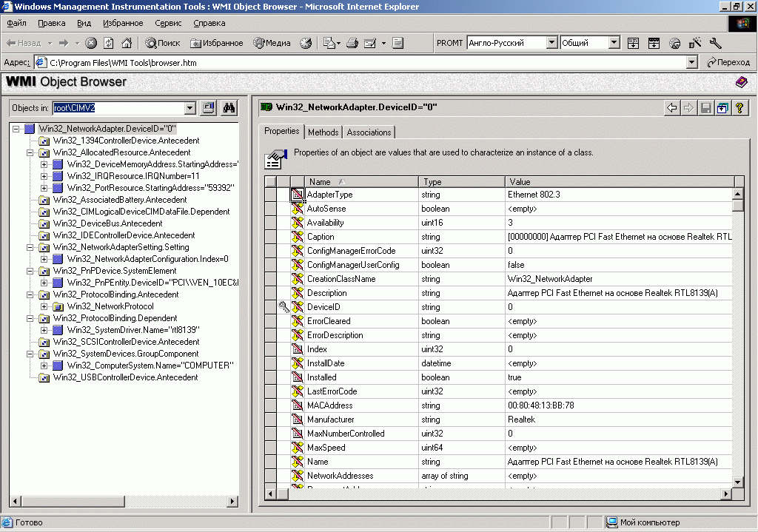
Task: Click the properties grid scroll down arrow
Action: click(x=738, y=482)
